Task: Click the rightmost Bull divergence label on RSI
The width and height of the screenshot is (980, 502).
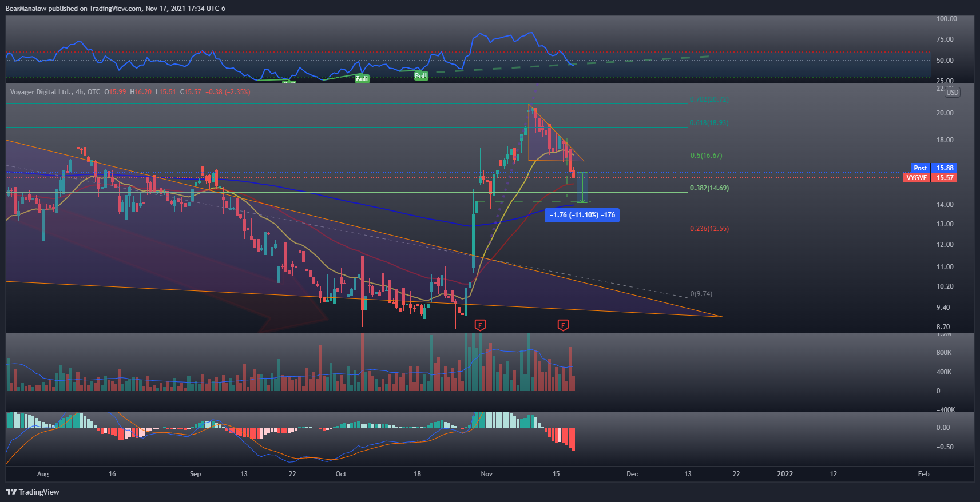Action: click(420, 76)
